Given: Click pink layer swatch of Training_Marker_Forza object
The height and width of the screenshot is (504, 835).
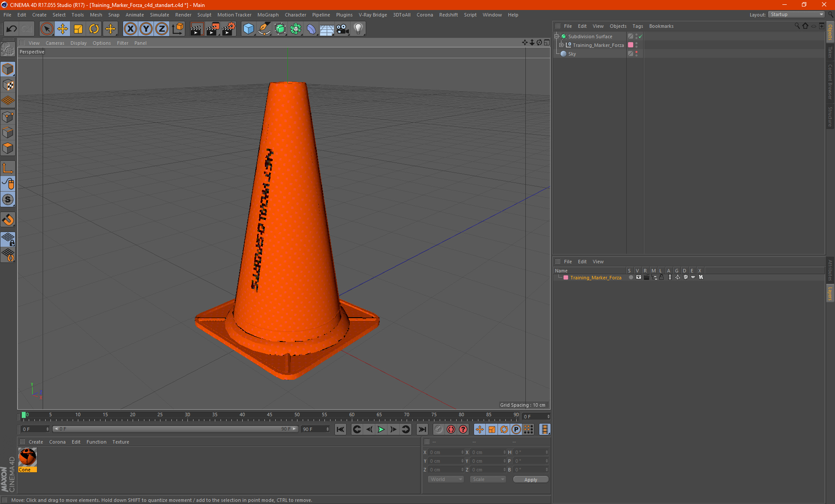Looking at the screenshot, I should coord(631,45).
